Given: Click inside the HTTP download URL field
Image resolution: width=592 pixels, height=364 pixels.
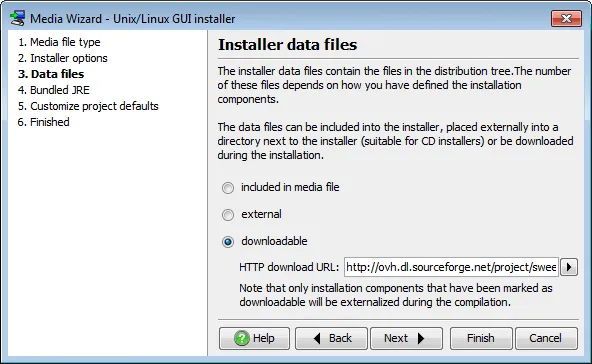Looking at the screenshot, I should (451, 267).
